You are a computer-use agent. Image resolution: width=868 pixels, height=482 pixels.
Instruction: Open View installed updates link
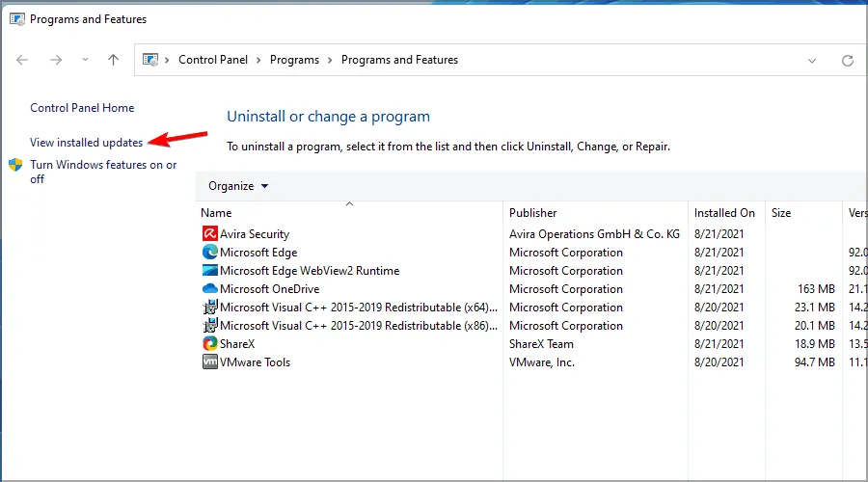(87, 143)
